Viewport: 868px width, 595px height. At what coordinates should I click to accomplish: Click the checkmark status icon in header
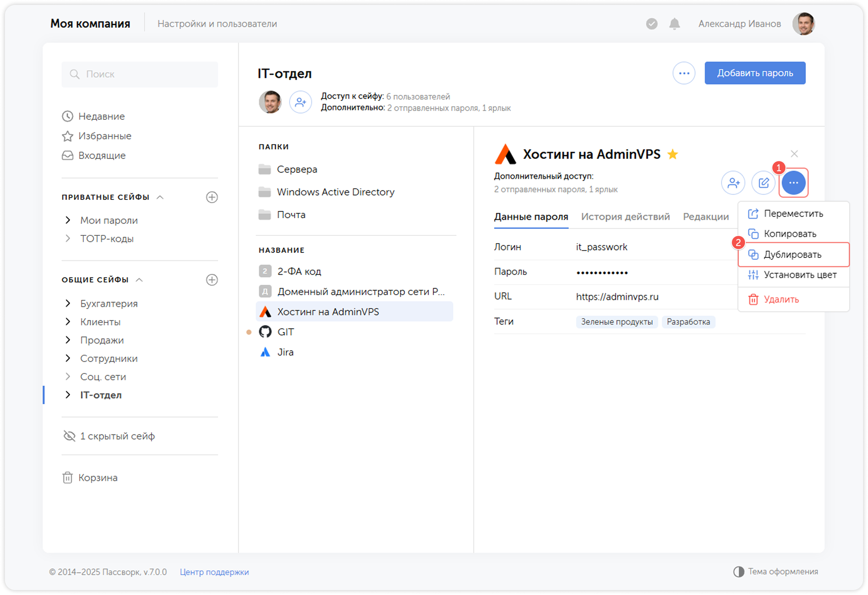click(x=652, y=24)
